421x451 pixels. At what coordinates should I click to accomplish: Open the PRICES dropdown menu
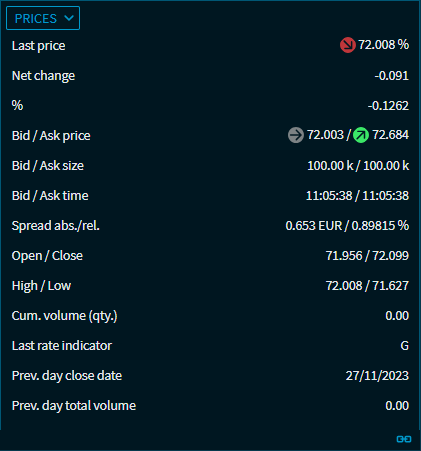[x=43, y=18]
